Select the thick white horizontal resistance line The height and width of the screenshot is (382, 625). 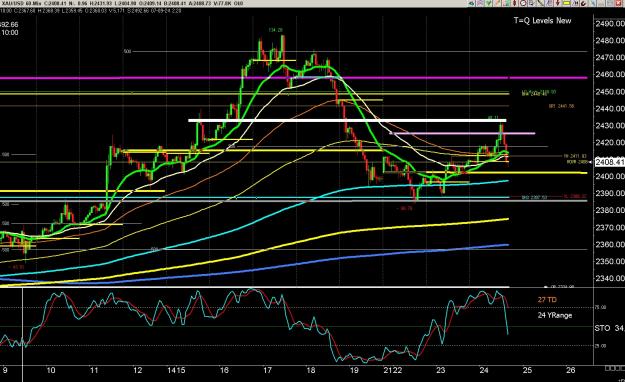coord(347,120)
